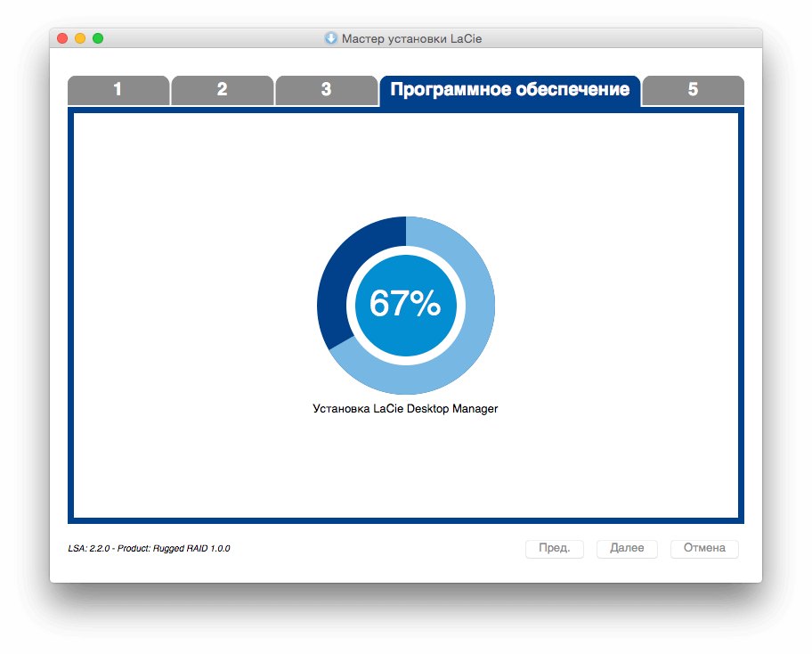Switch to step 1 tab
The width and height of the screenshot is (812, 654).
(118, 90)
